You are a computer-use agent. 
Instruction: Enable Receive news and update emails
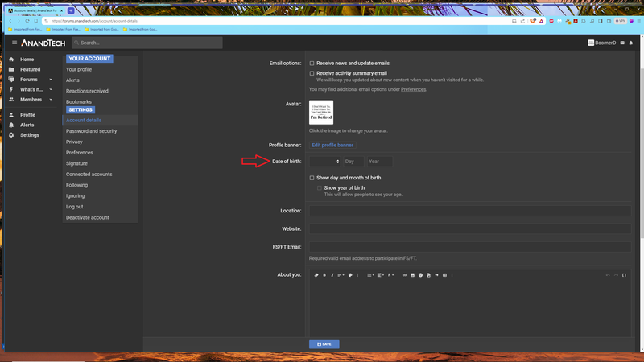(x=312, y=64)
